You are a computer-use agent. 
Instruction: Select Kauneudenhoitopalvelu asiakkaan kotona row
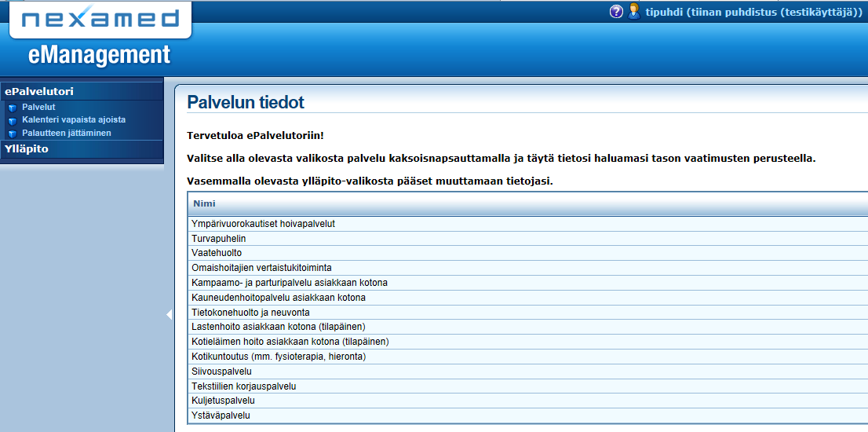(x=528, y=298)
